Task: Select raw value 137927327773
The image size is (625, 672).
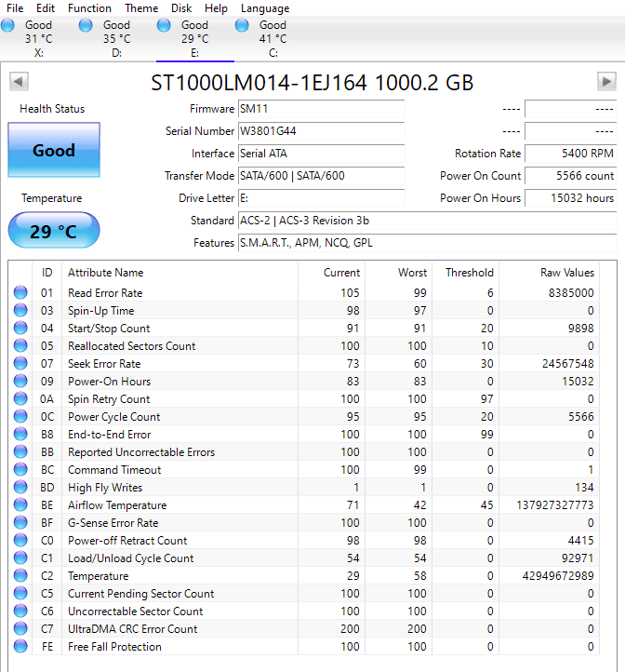Action: (x=555, y=505)
